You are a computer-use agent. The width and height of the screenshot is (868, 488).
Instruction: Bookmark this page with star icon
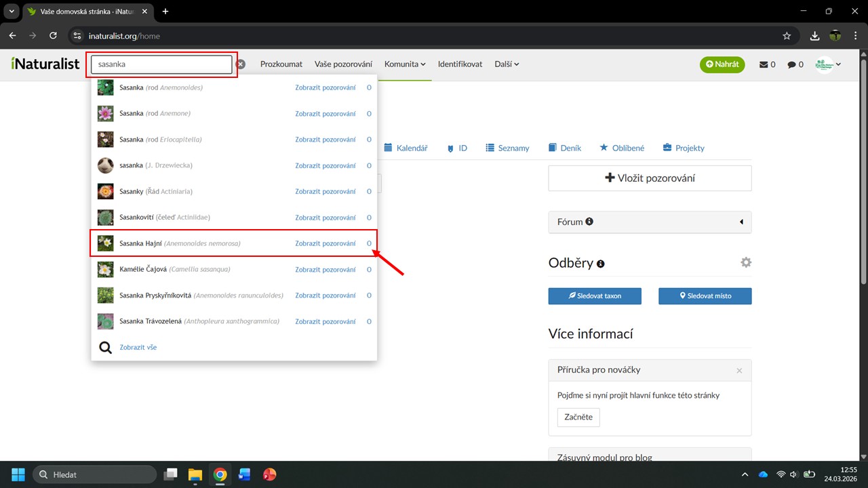(x=787, y=36)
